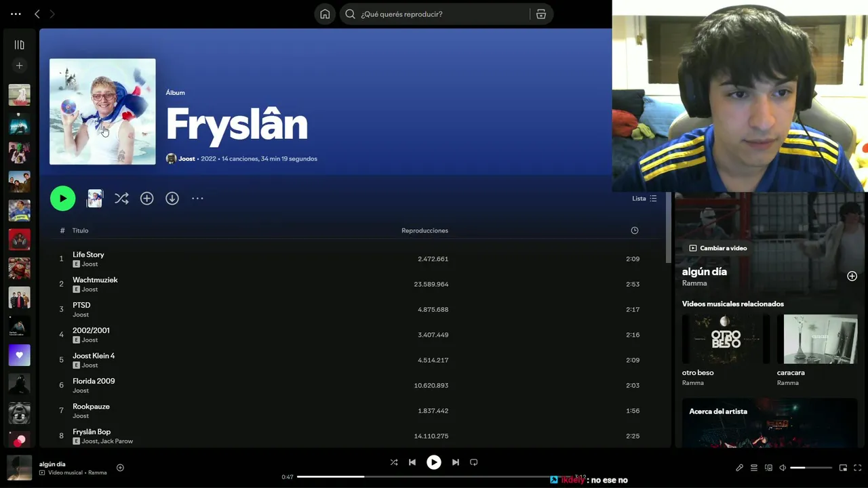Play the Fryslân album with the green button
The height and width of the screenshot is (488, 868).
click(62, 198)
